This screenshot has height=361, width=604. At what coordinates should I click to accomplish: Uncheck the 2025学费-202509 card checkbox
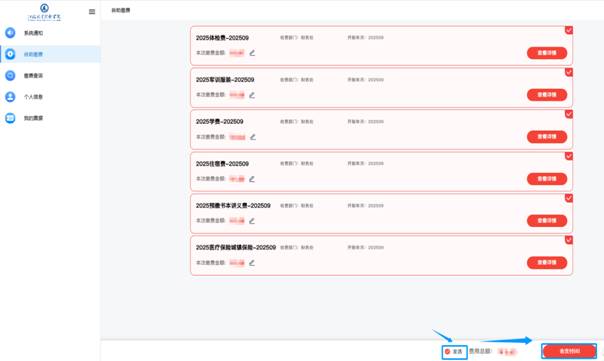(569, 114)
